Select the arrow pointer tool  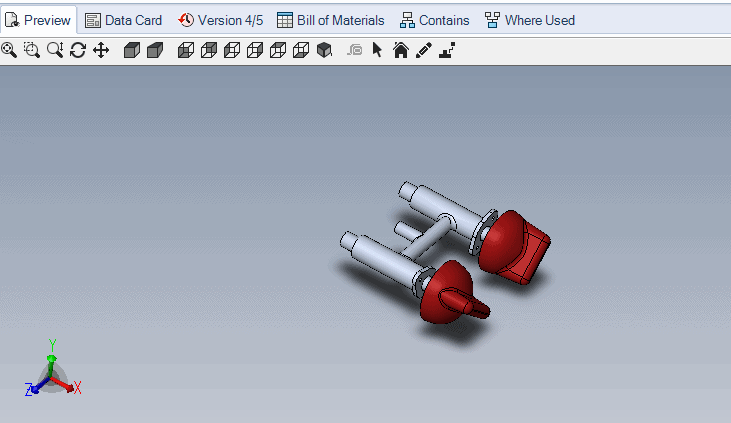[x=377, y=50]
